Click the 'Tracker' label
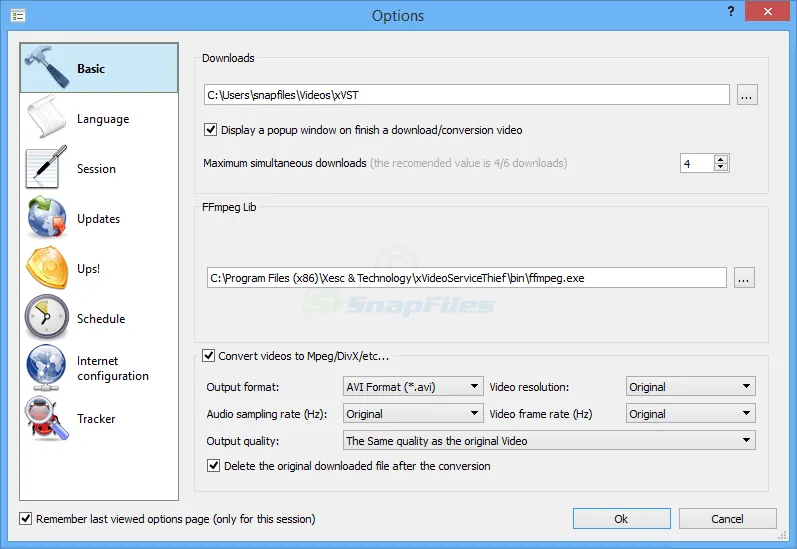797x549 pixels. pyautogui.click(x=96, y=419)
